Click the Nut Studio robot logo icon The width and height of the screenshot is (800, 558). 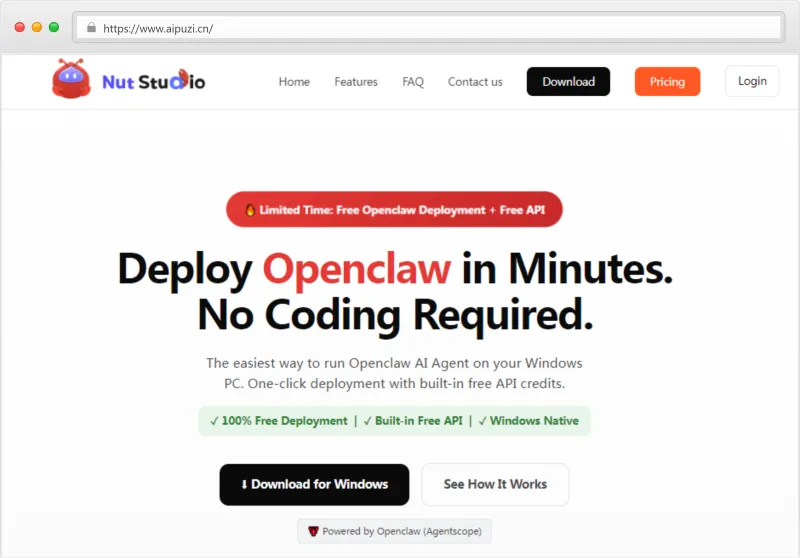(71, 79)
